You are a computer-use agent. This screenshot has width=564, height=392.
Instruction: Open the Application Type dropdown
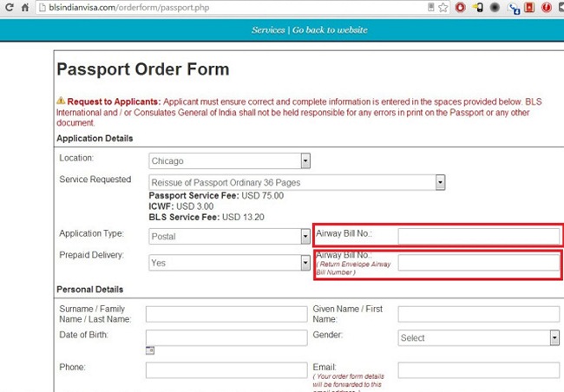(x=229, y=236)
